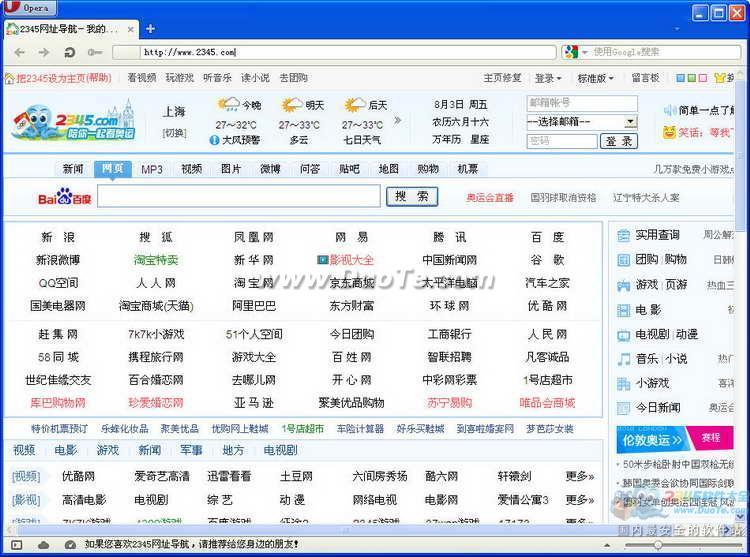Click the 邮箱帐号 input field
The width and height of the screenshot is (750, 557).
[x=582, y=103]
